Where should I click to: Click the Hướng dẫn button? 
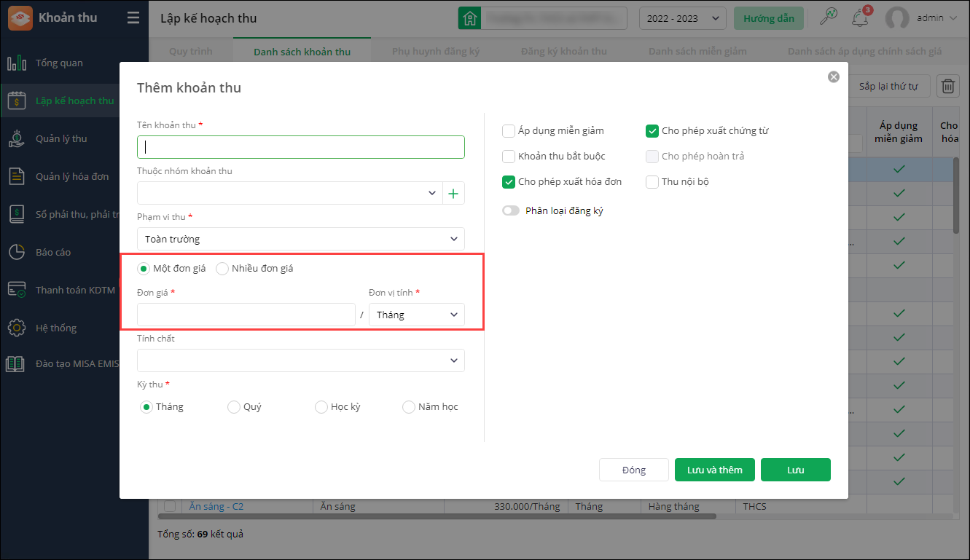769,18
